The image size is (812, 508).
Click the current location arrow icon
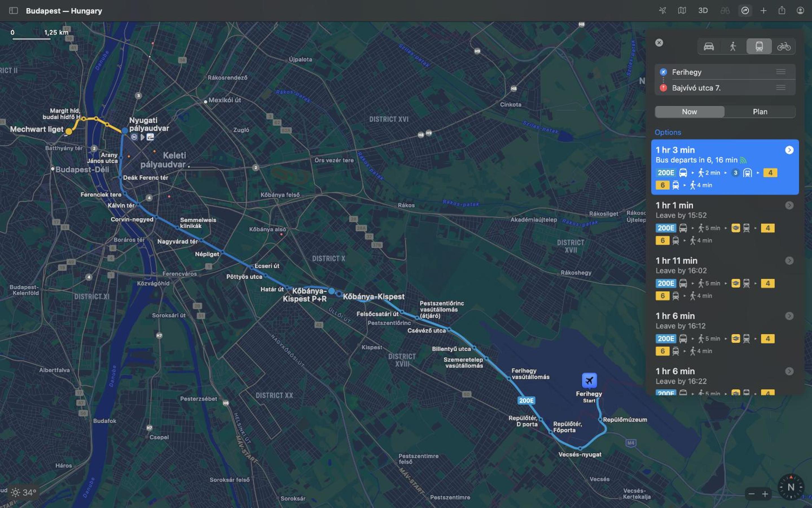point(662,10)
